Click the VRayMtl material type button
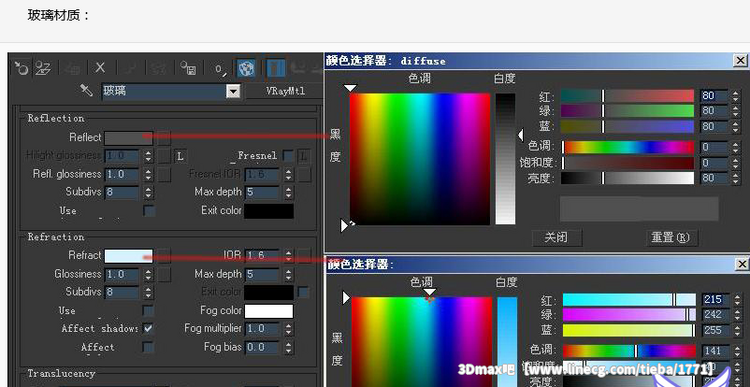 pyautogui.click(x=285, y=91)
